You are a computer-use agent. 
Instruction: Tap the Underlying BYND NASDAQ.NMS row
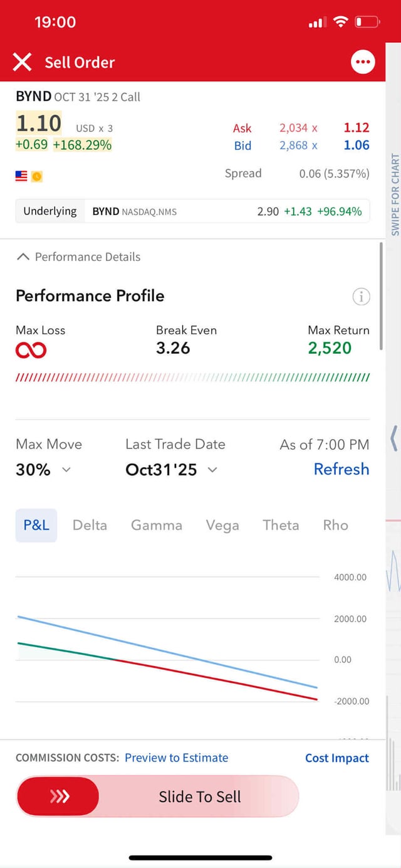tap(192, 211)
